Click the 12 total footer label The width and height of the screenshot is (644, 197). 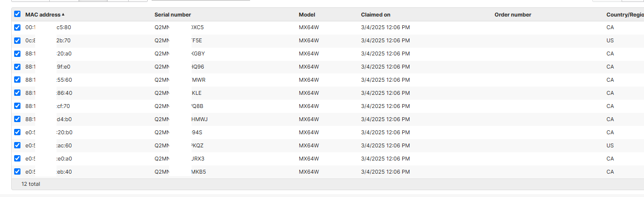(31, 184)
